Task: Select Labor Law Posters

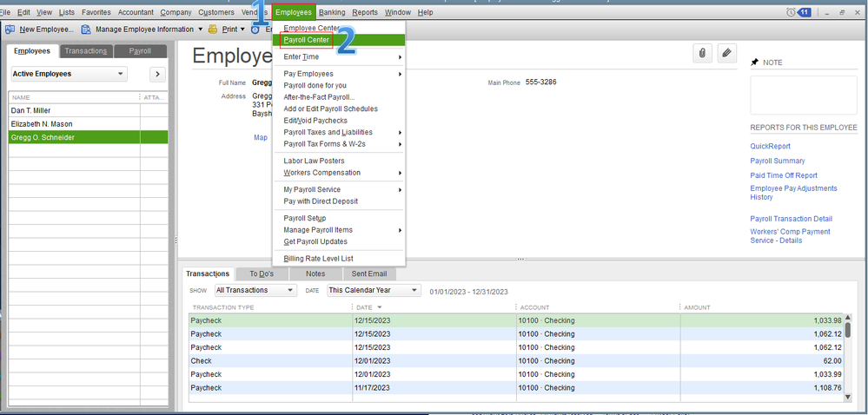Action: [x=314, y=161]
